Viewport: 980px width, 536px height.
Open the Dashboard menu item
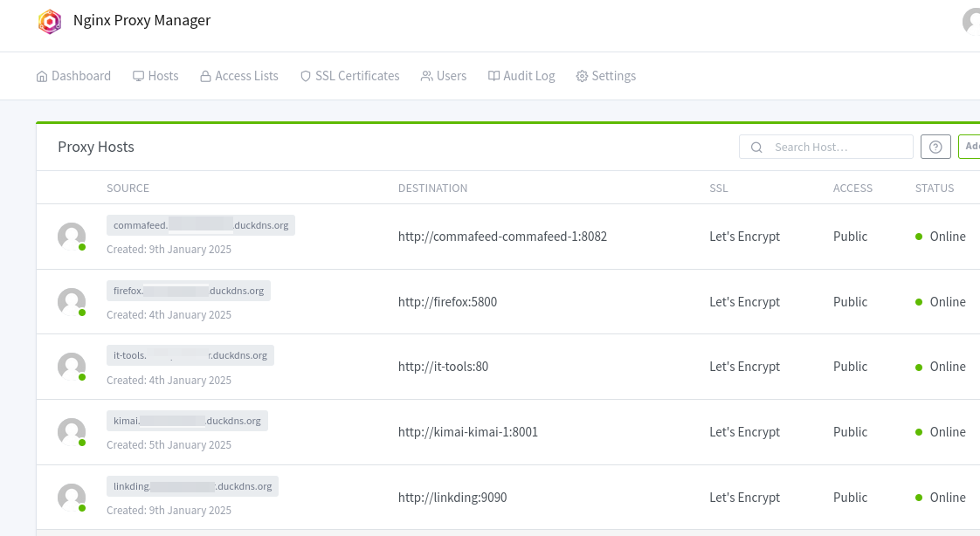(x=73, y=76)
